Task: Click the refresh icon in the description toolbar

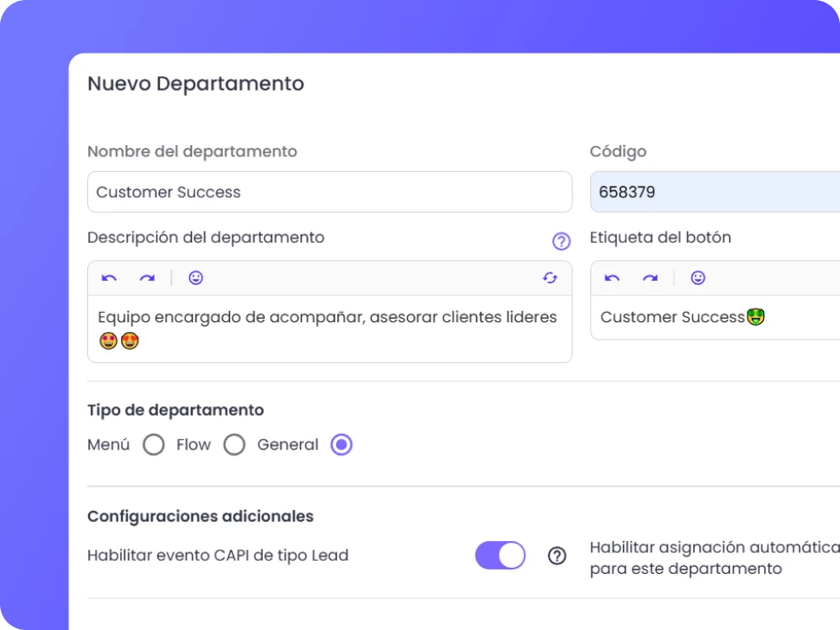Action: 550,277
